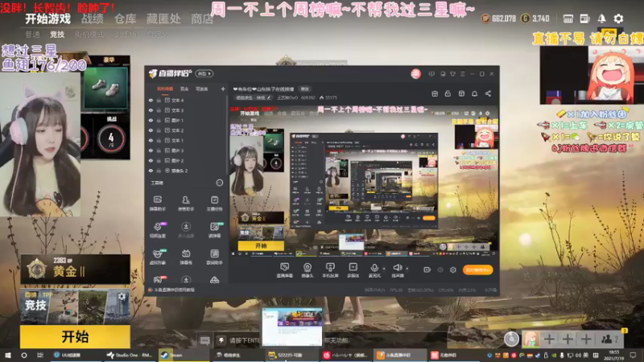Open the notification bell above Douyu preview
The image size is (644, 362).
(x=474, y=93)
